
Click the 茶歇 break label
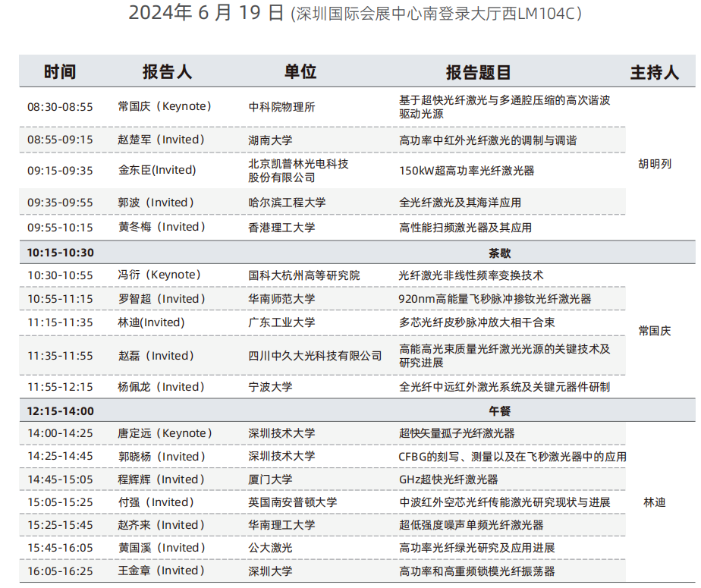[499, 253]
